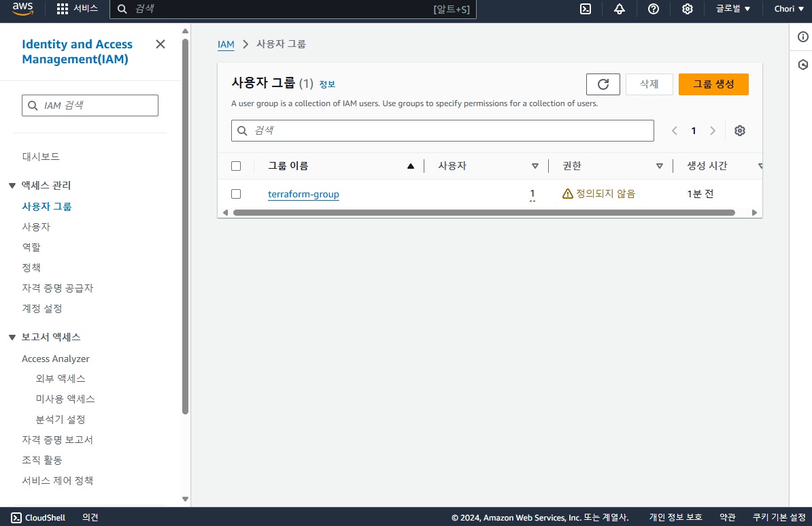The image size is (812, 526).
Task: Sort by 사용자 column arrow
Action: click(535, 166)
